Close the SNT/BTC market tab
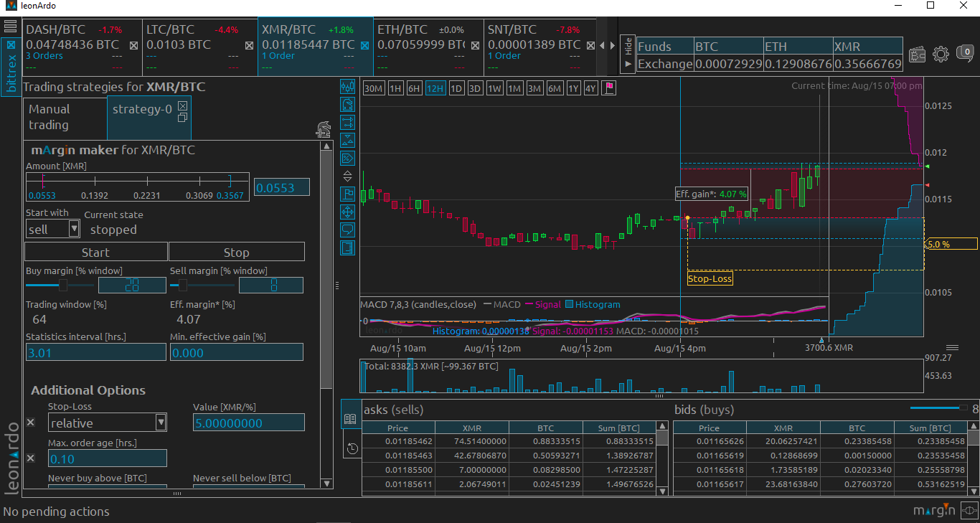Image resolution: width=980 pixels, height=523 pixels. pyautogui.click(x=590, y=45)
